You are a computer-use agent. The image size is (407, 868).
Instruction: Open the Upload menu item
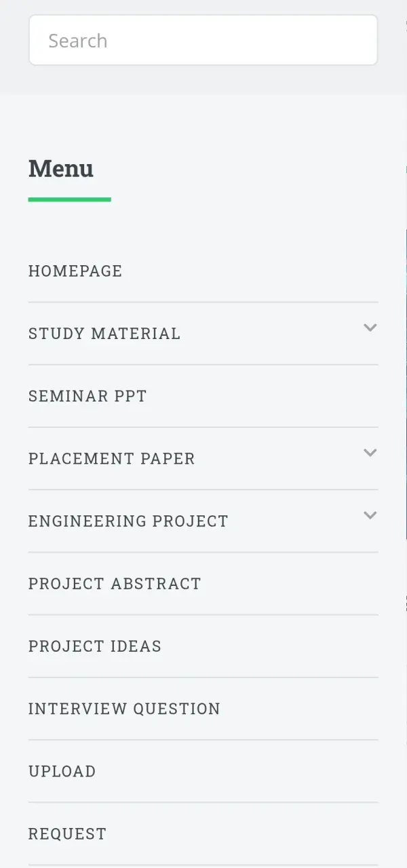pos(62,771)
